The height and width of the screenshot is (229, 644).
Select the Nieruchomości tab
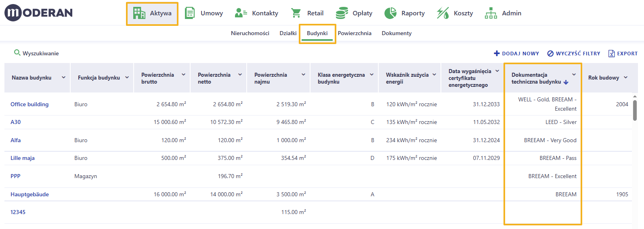pyautogui.click(x=250, y=33)
